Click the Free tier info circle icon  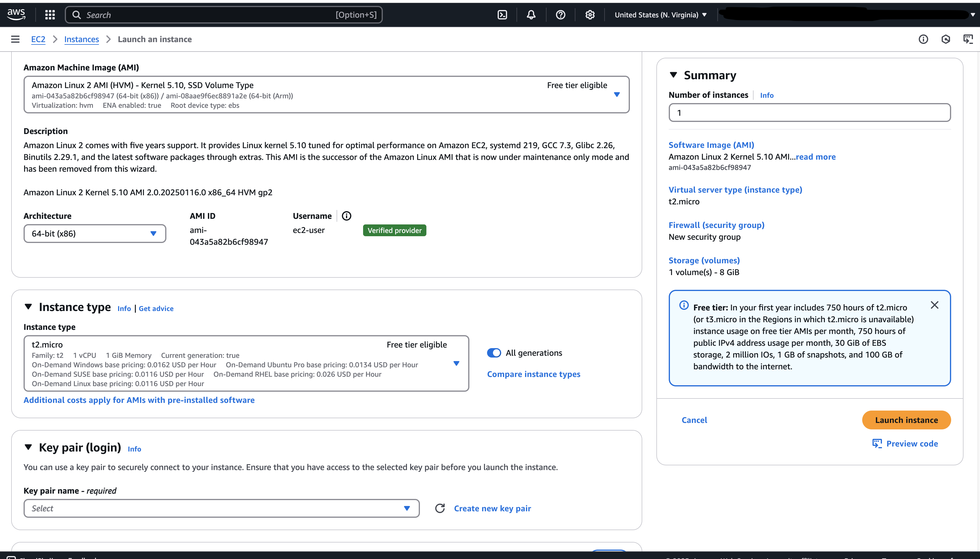tap(684, 305)
